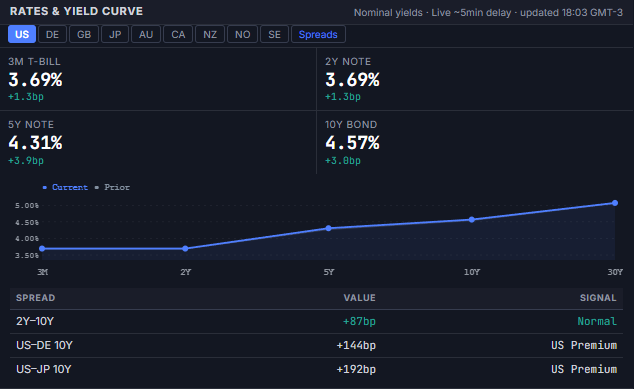The width and height of the screenshot is (634, 389).
Task: Switch to the GB country tab
Action: pyautogui.click(x=84, y=34)
